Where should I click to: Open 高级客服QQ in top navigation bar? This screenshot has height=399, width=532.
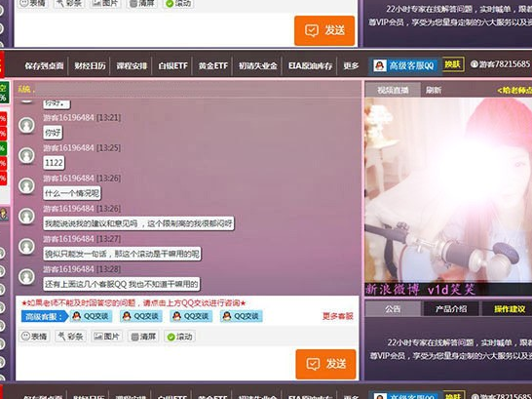404,65
